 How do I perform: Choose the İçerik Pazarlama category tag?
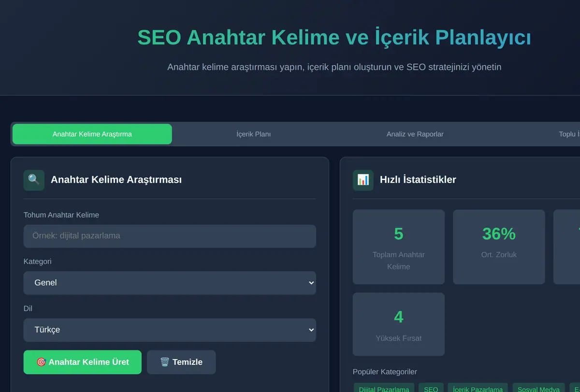pos(478,388)
